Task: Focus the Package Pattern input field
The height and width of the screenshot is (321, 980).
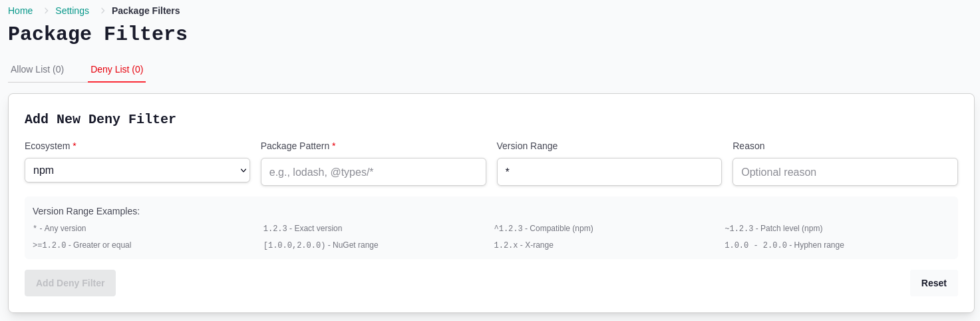Action: coord(373,172)
